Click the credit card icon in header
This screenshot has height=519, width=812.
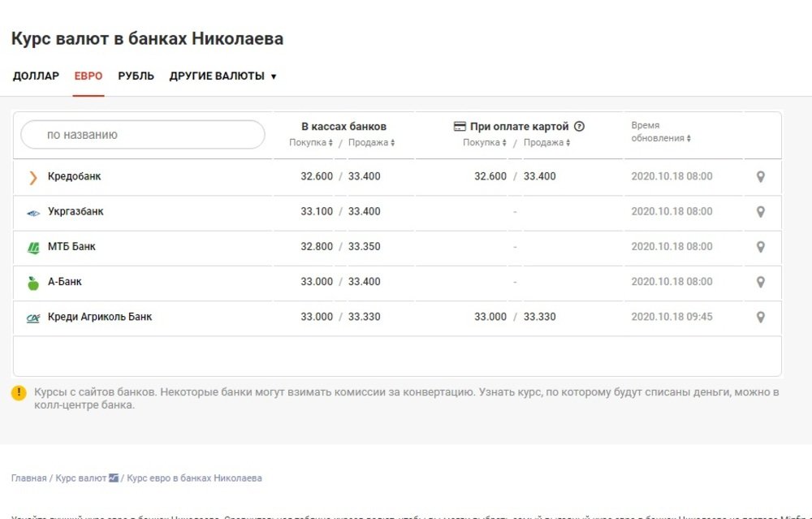(460, 127)
